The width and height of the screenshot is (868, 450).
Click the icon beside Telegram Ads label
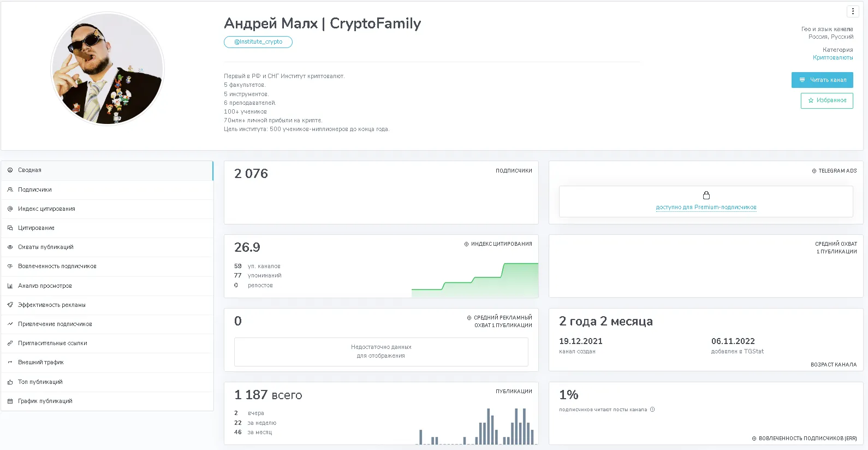click(814, 171)
